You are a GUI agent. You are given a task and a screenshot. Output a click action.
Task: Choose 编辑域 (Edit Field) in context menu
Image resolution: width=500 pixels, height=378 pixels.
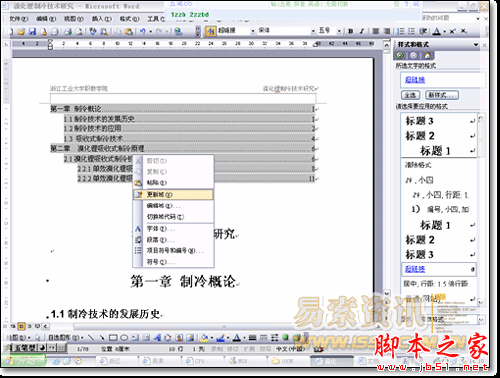click(173, 206)
